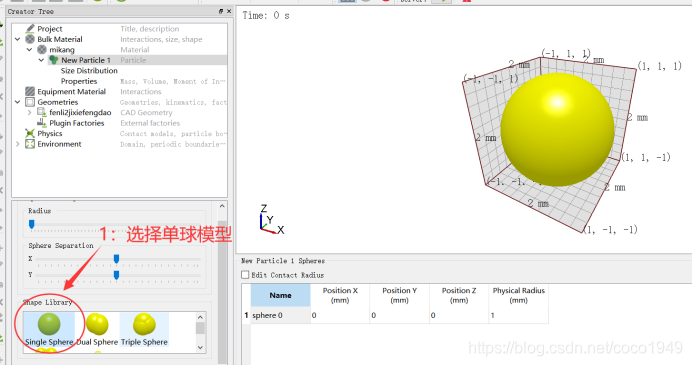Click Shape Library scroll down arrow
Screen dimensions: 692x366
coord(200,347)
